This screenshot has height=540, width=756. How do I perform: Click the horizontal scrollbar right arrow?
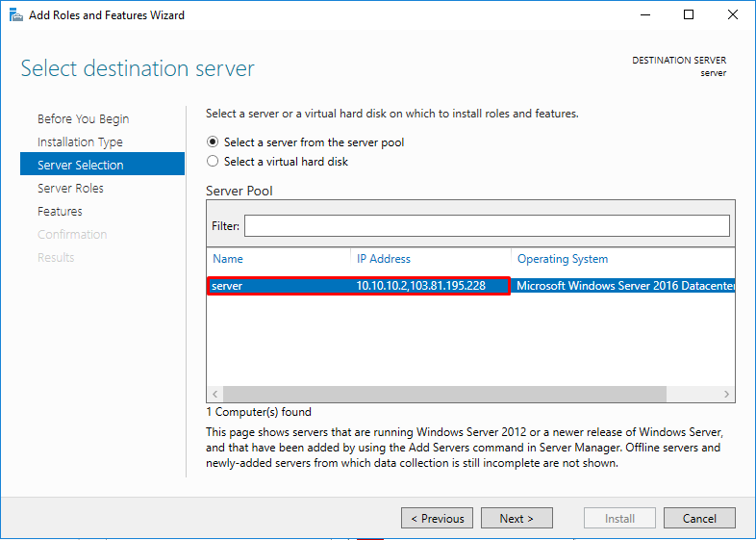click(726, 395)
